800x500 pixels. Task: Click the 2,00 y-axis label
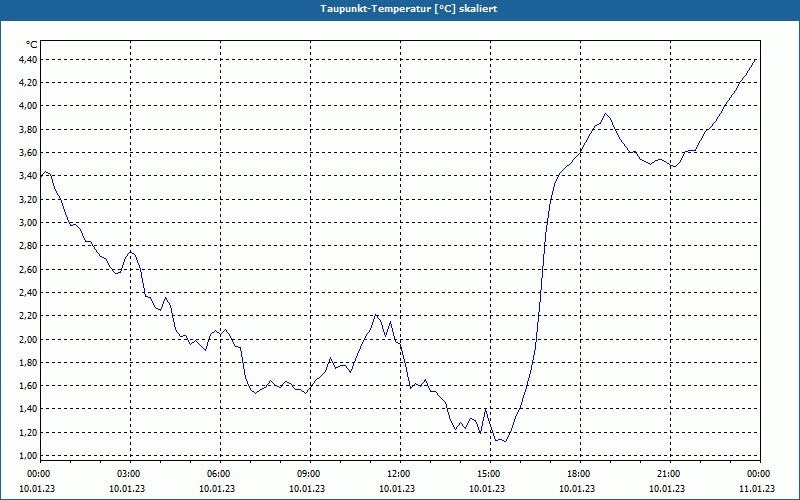pyautogui.click(x=28, y=339)
